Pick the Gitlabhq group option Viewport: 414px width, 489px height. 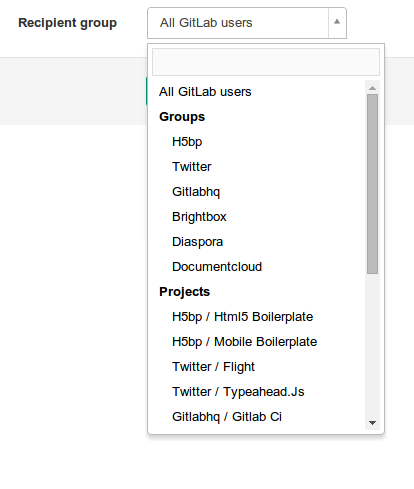pos(256,192)
